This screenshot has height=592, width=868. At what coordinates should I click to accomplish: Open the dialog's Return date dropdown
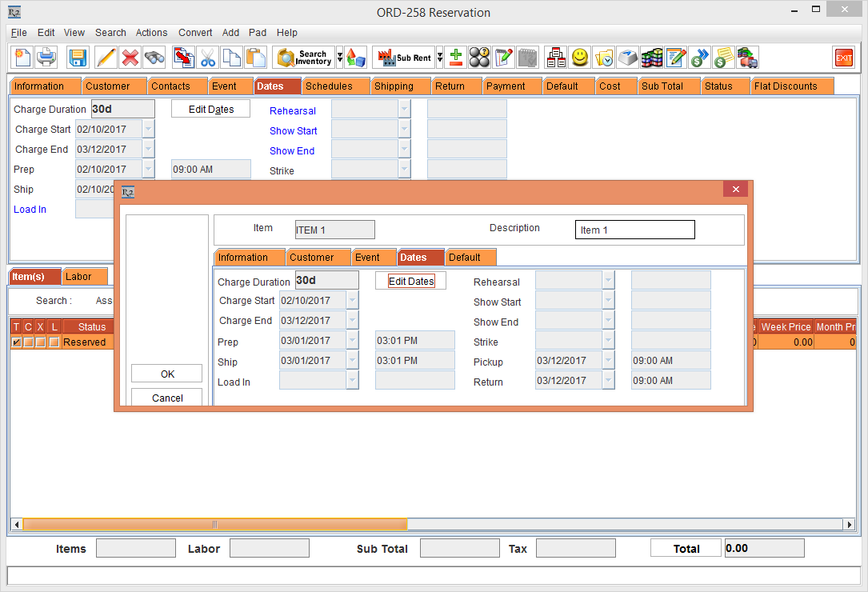pos(608,381)
